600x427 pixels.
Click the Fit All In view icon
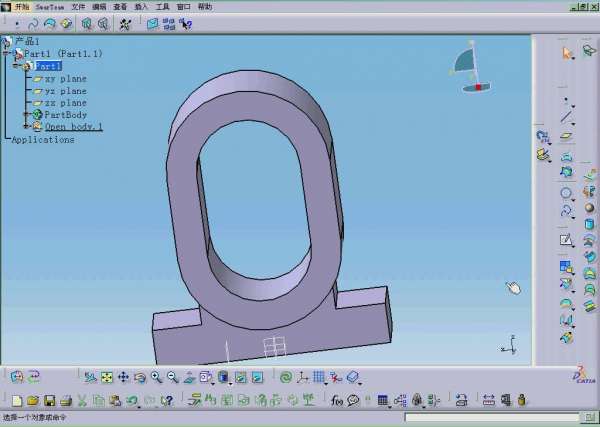tap(107, 378)
